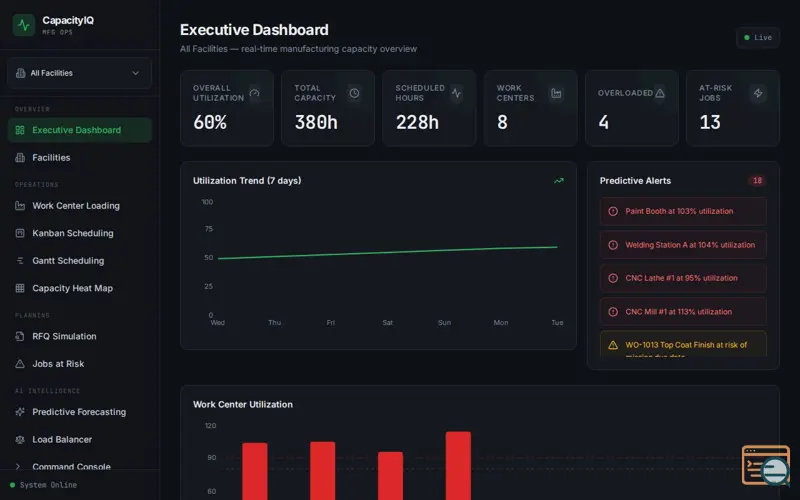Viewport: 800px width, 500px height.
Task: Click the CapacityIQ pulse logo icon
Action: 23,24
